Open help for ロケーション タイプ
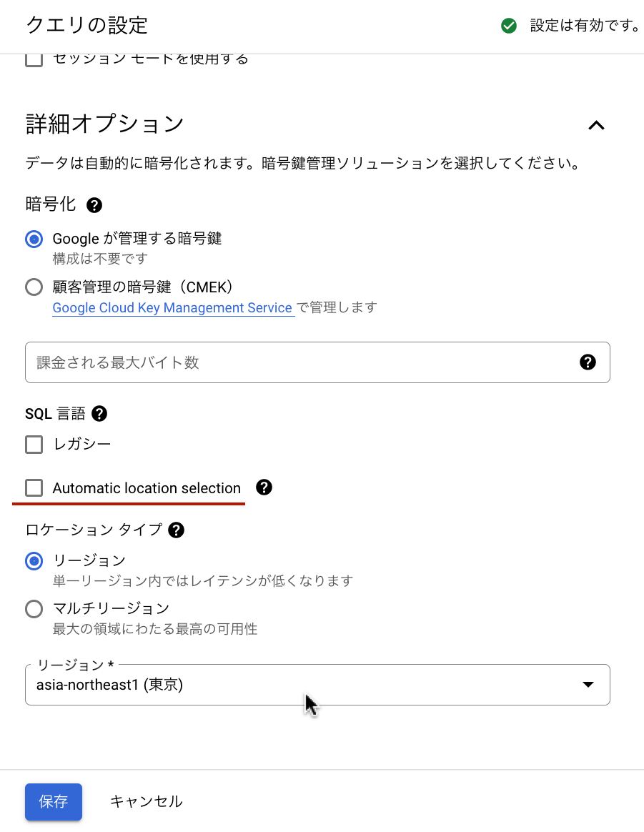644x832 pixels. (175, 530)
